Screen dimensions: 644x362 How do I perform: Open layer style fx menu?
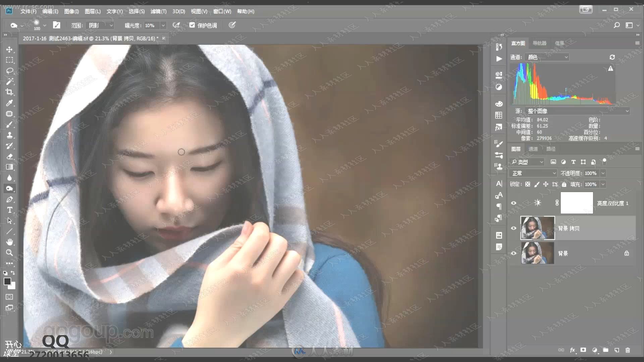(x=573, y=350)
